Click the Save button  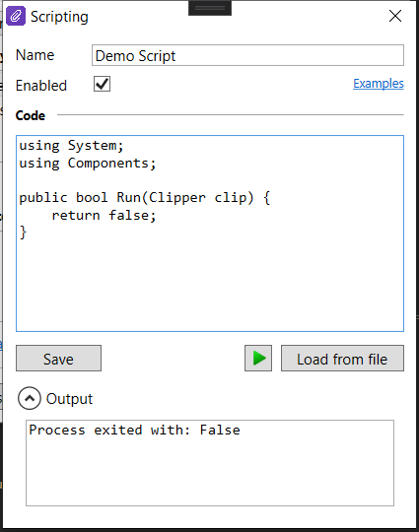coord(58,359)
